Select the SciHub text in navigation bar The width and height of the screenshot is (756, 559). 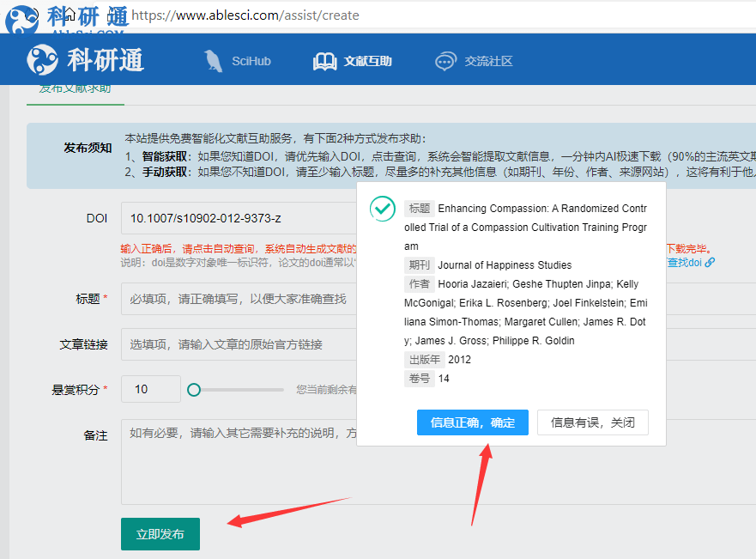click(251, 61)
